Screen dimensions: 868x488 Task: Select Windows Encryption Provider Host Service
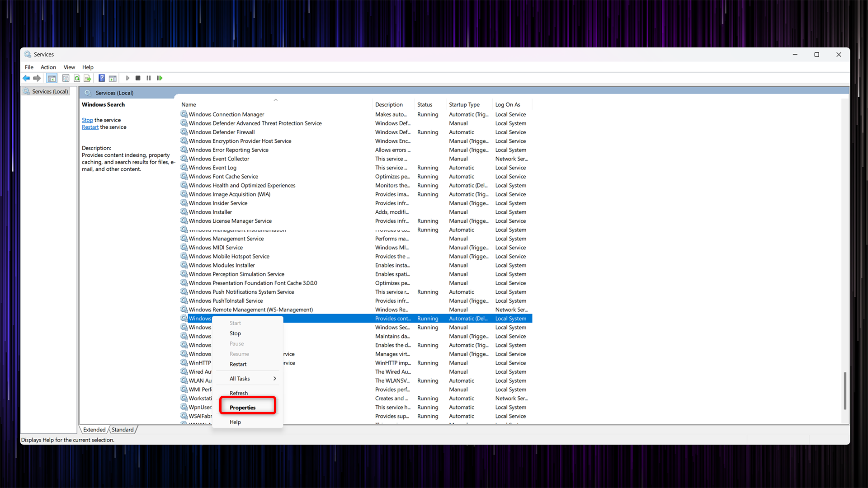coord(356,141)
